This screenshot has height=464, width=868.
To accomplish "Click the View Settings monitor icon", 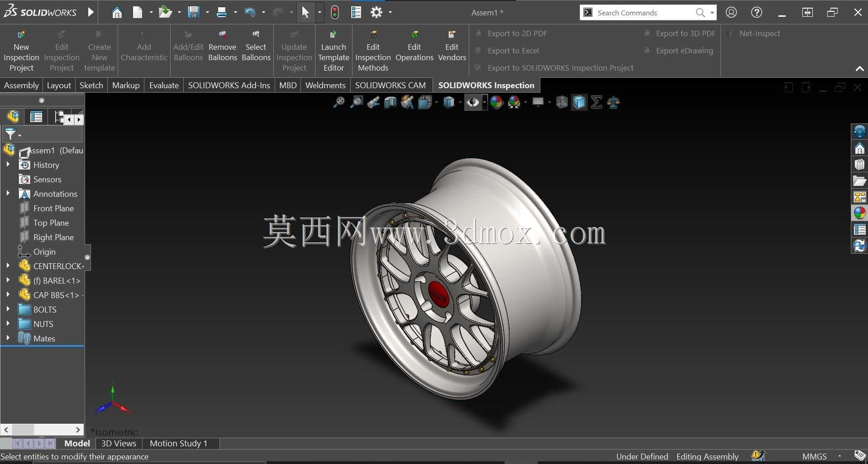I will (538, 103).
